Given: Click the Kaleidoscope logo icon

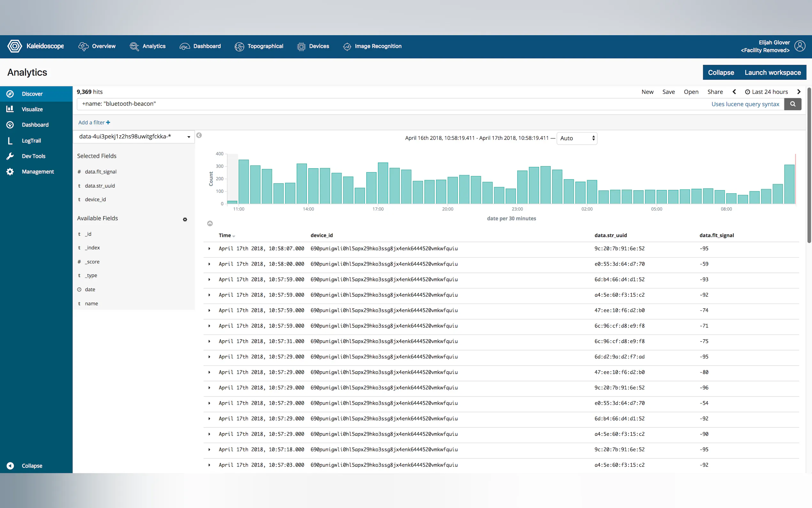Looking at the screenshot, I should (x=14, y=46).
